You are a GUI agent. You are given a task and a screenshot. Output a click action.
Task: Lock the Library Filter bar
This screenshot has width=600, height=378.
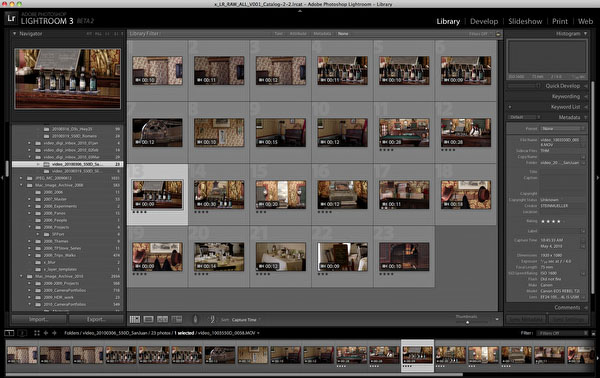tap(498, 34)
